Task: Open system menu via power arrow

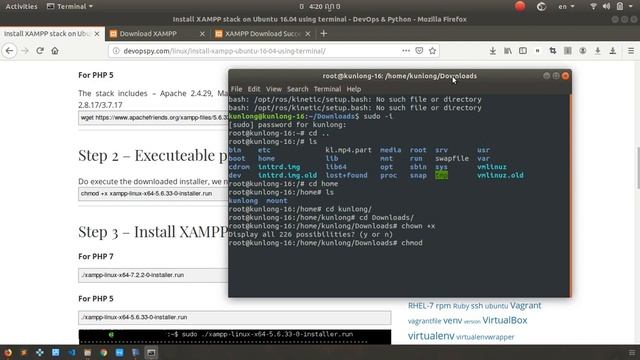Action: coord(631,7)
